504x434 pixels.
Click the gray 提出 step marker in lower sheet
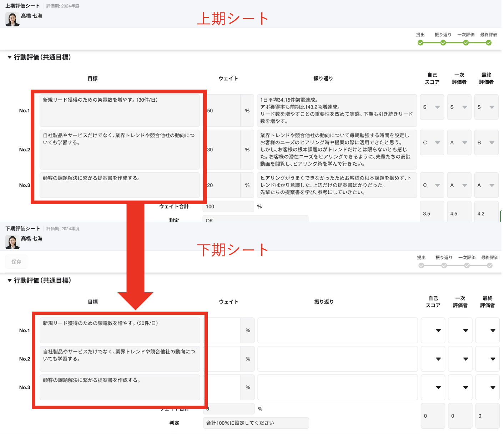[421, 266]
